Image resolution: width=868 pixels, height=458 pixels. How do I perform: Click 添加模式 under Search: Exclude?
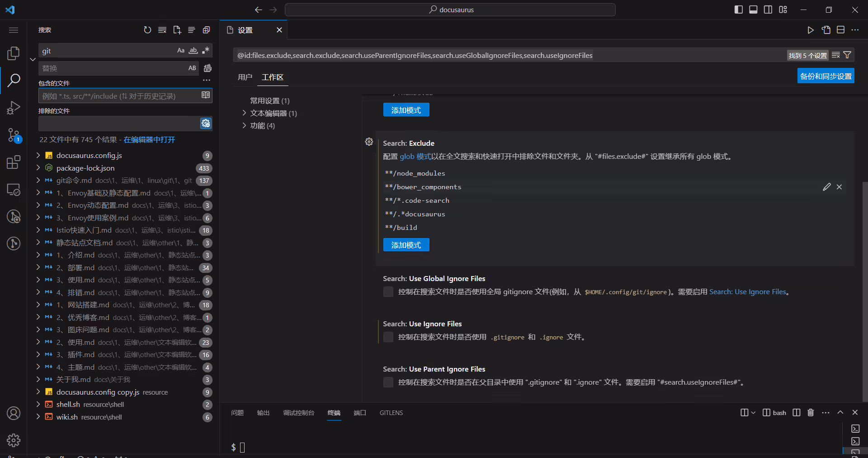point(406,245)
